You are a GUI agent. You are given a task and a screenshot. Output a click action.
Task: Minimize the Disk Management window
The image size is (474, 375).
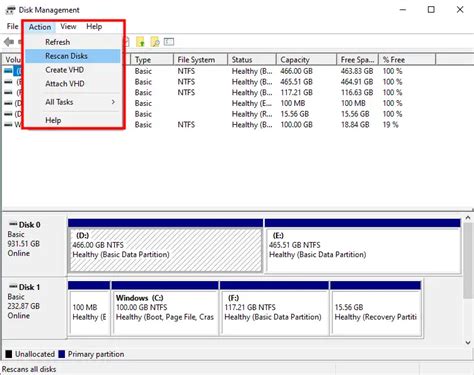(403, 10)
